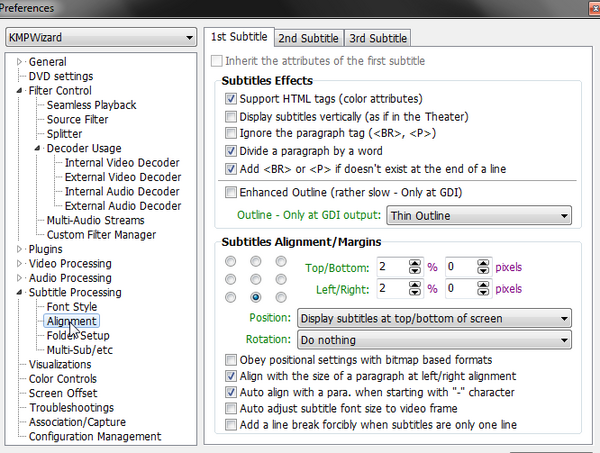600x453 pixels.
Task: Expand the Video Processing tree node
Action: click(19, 264)
